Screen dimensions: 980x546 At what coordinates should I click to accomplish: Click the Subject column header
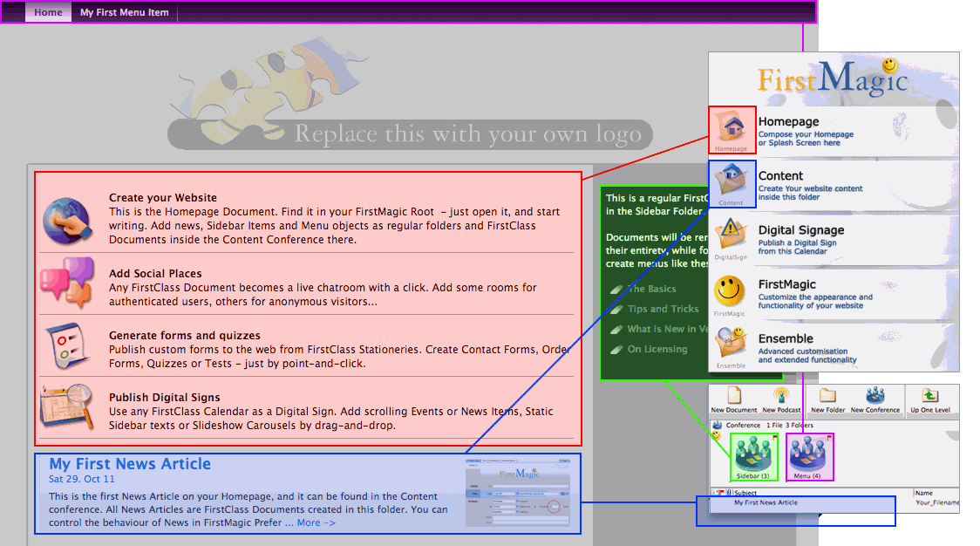coord(745,493)
